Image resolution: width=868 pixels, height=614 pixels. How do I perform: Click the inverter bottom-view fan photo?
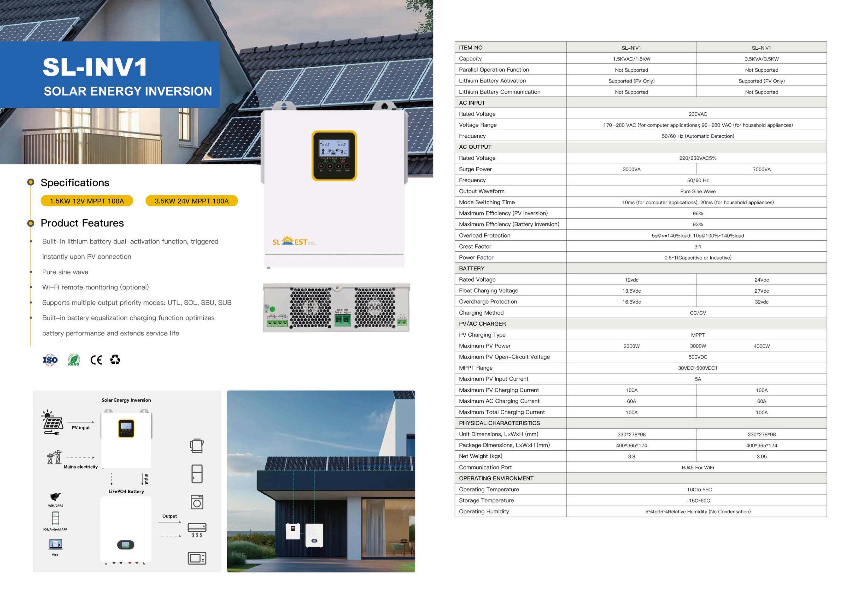pos(336,307)
